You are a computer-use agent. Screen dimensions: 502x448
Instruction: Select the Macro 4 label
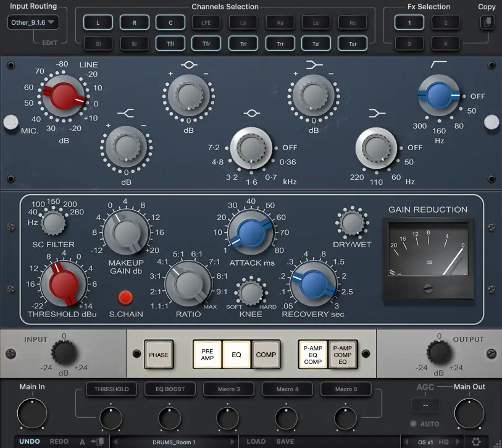(x=287, y=389)
